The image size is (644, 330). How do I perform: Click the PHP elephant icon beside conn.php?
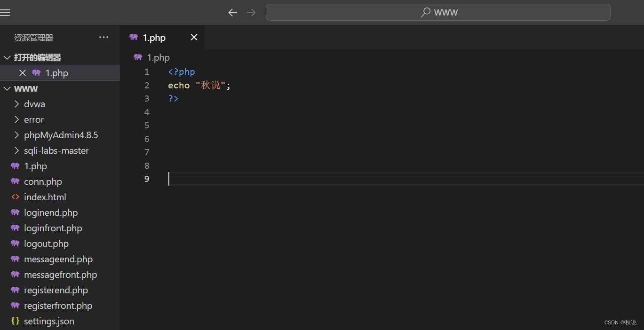point(15,181)
